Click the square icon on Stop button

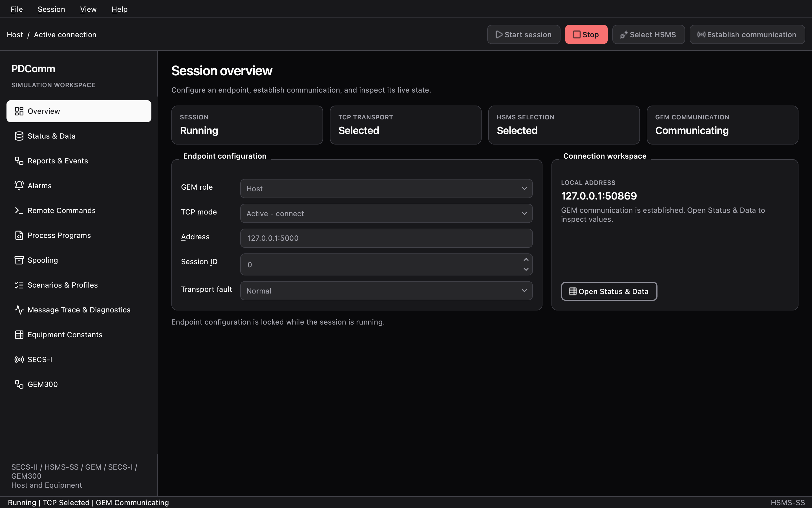click(577, 35)
